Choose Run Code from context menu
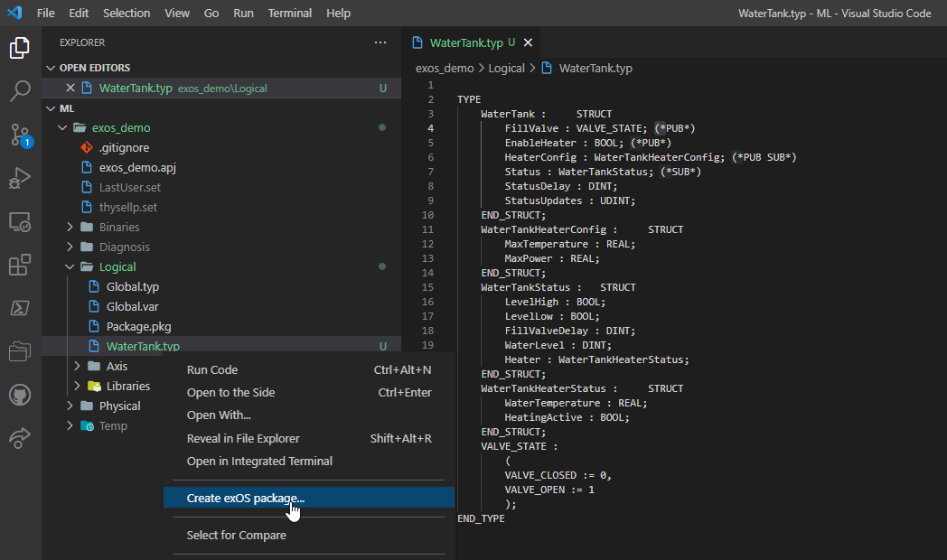 point(309,370)
